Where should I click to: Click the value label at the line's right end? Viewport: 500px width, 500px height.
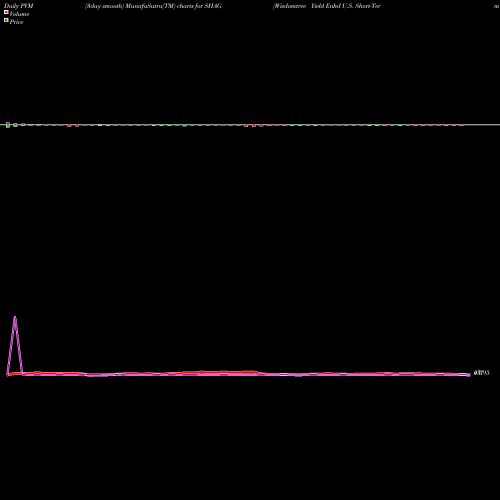coord(482,373)
